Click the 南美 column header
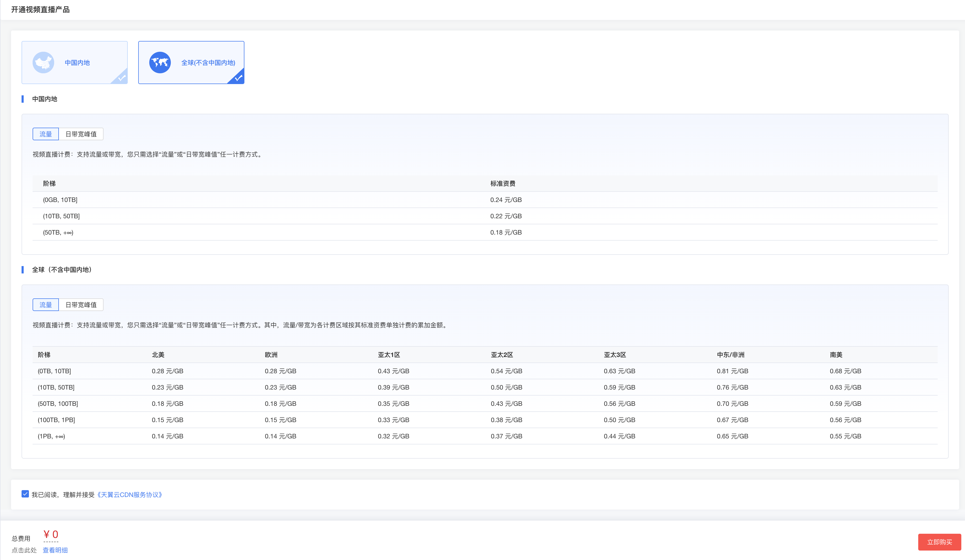The height and width of the screenshot is (560, 965). (836, 354)
